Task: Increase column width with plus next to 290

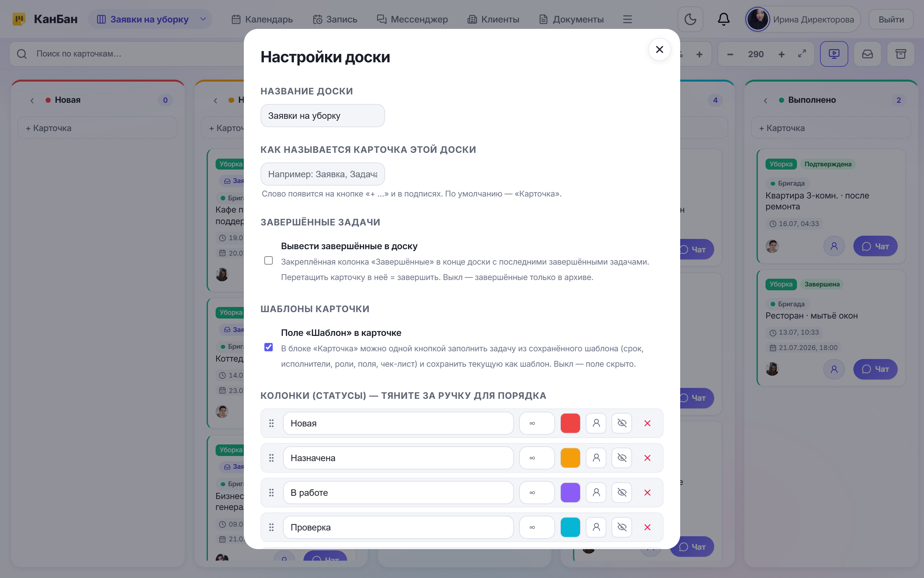Action: click(x=781, y=54)
